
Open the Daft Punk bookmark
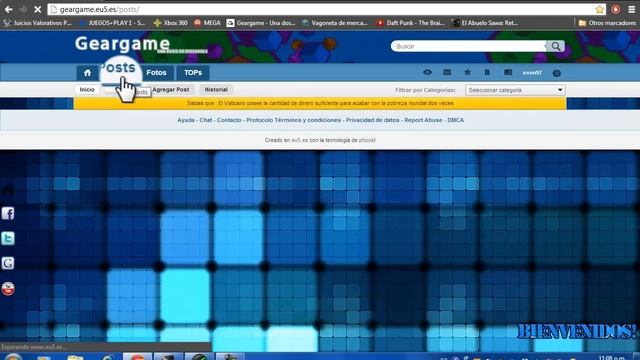coord(411,23)
